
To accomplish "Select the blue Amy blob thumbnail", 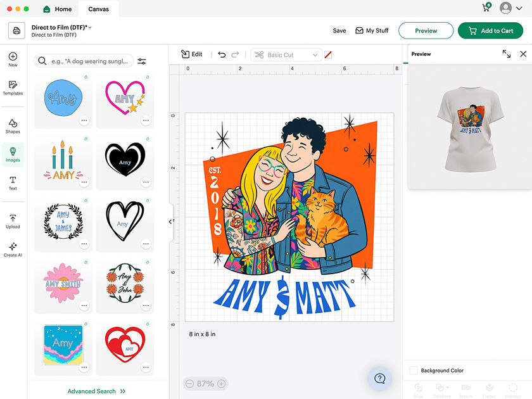I will pos(63,98).
